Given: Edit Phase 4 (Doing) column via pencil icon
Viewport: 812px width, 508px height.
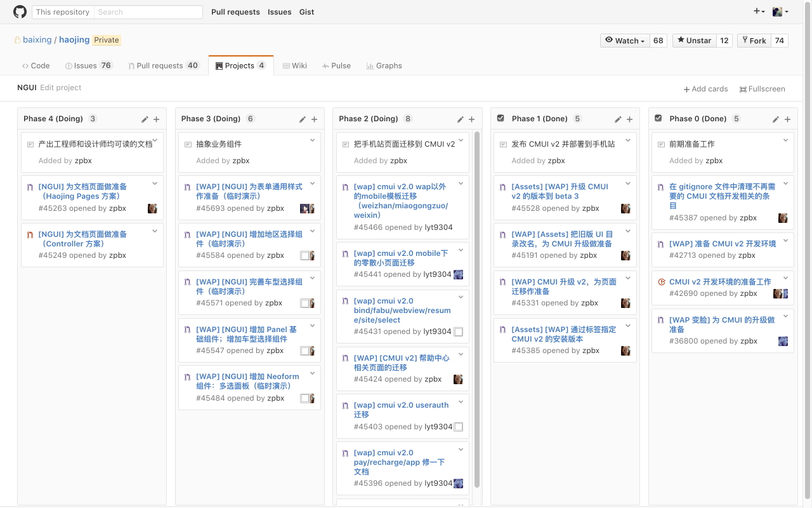Looking at the screenshot, I should click(x=145, y=119).
